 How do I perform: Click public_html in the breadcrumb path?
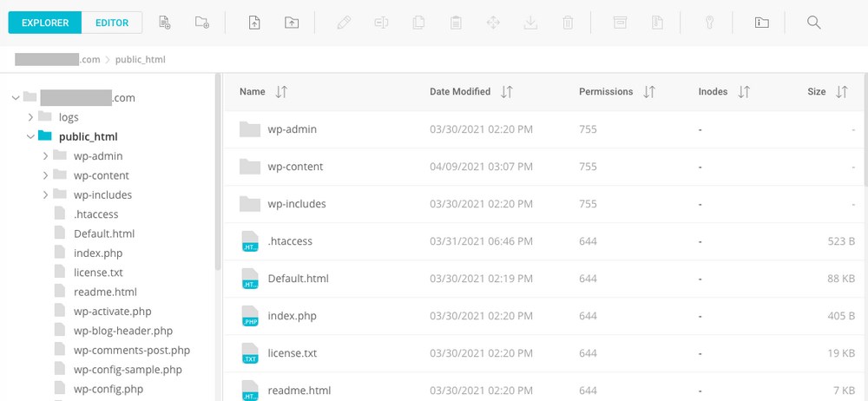[140, 59]
